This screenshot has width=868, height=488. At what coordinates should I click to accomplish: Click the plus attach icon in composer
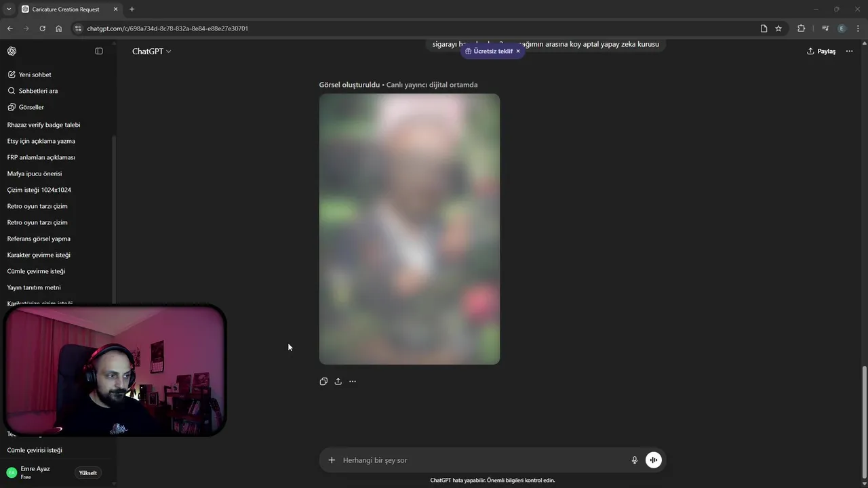tap(332, 460)
